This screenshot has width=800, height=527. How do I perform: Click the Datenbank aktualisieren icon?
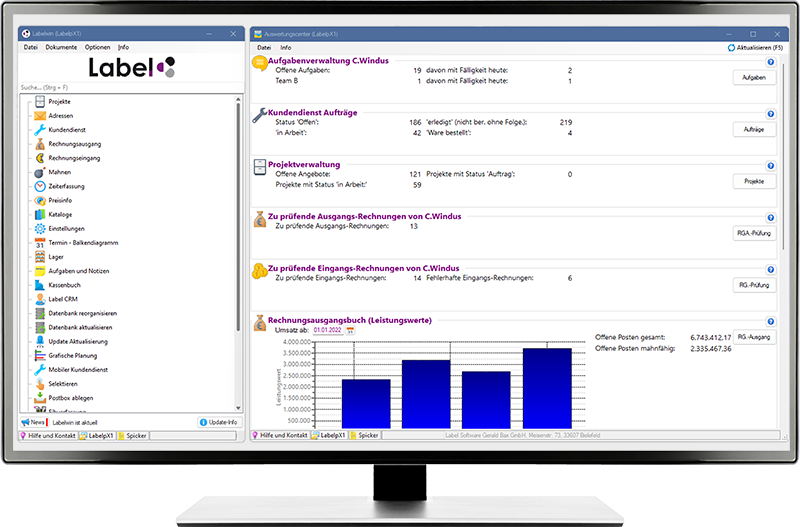pos(40,328)
